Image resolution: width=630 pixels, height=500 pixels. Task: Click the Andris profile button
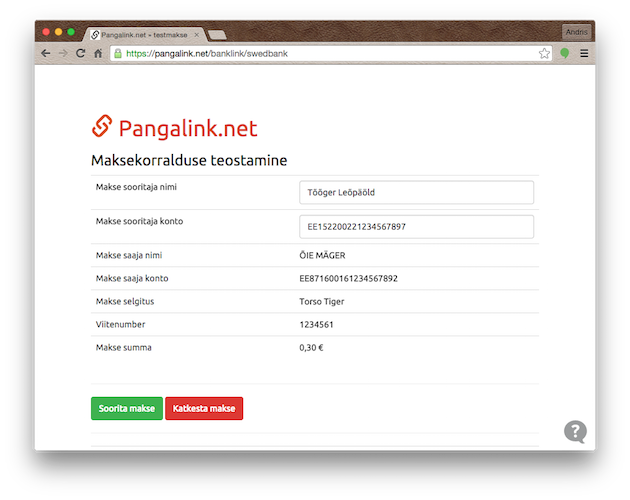tap(577, 32)
